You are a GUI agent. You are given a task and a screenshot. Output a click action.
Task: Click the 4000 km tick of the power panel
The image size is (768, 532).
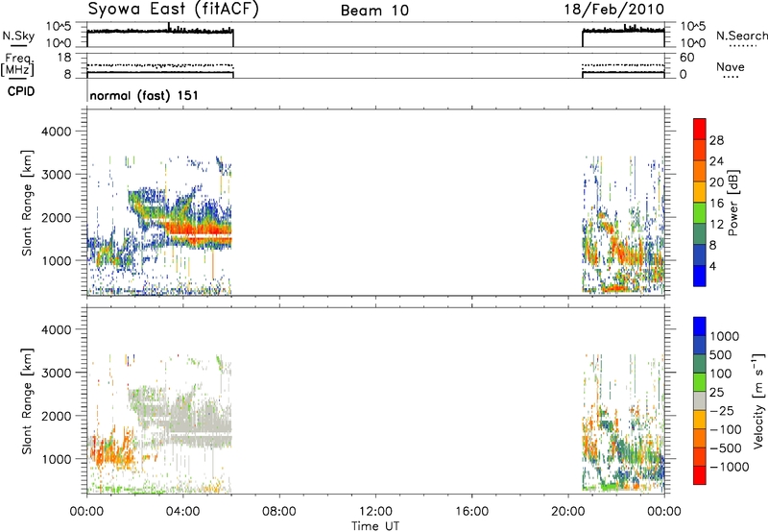coord(57,132)
